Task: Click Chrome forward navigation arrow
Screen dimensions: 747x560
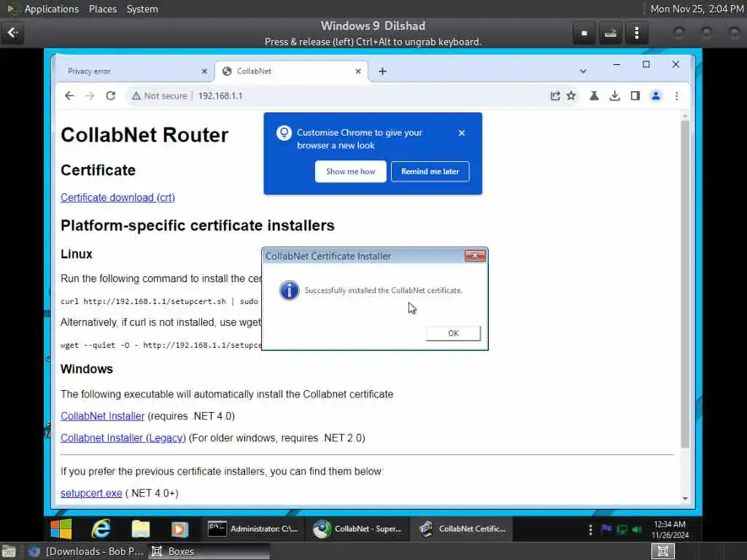Action: pos(90,96)
